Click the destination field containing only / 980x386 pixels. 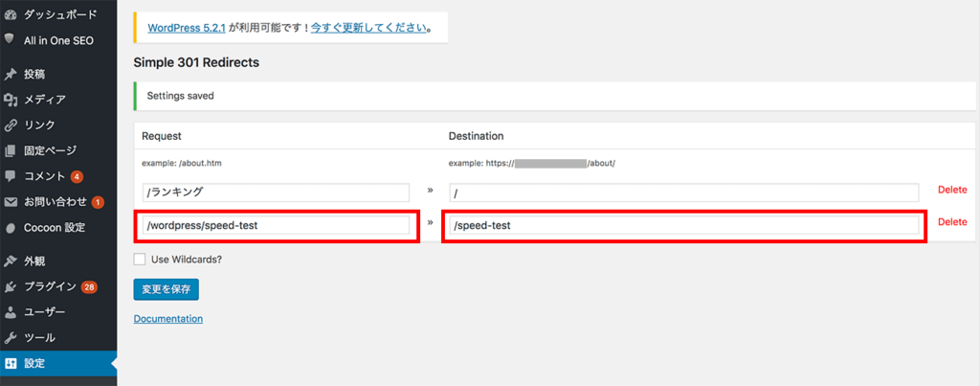pyautogui.click(x=683, y=193)
